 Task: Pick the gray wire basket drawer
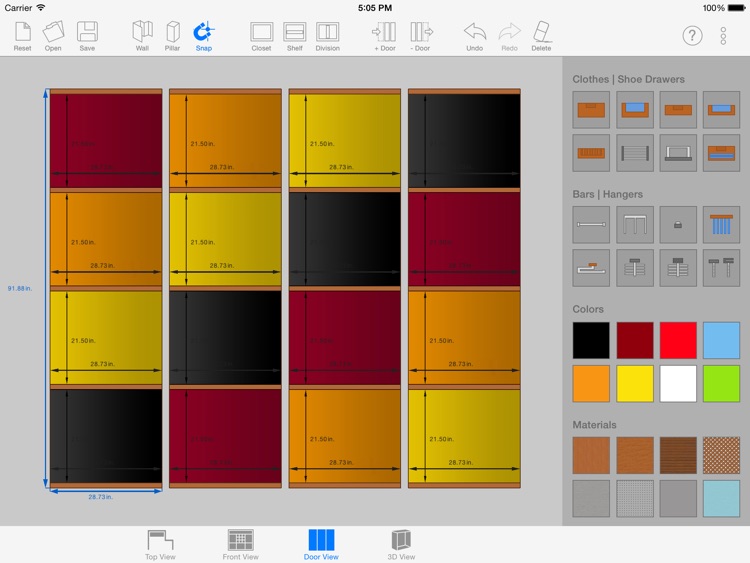point(635,153)
